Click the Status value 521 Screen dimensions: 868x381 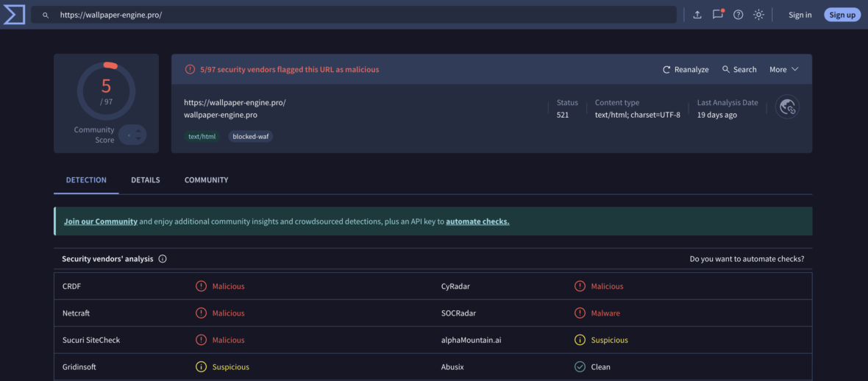(x=563, y=115)
